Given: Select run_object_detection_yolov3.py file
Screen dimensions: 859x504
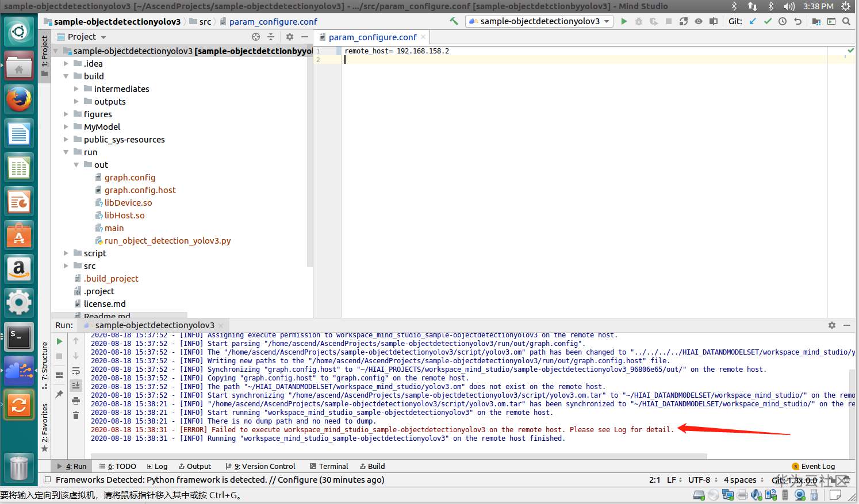Looking at the screenshot, I should (167, 241).
